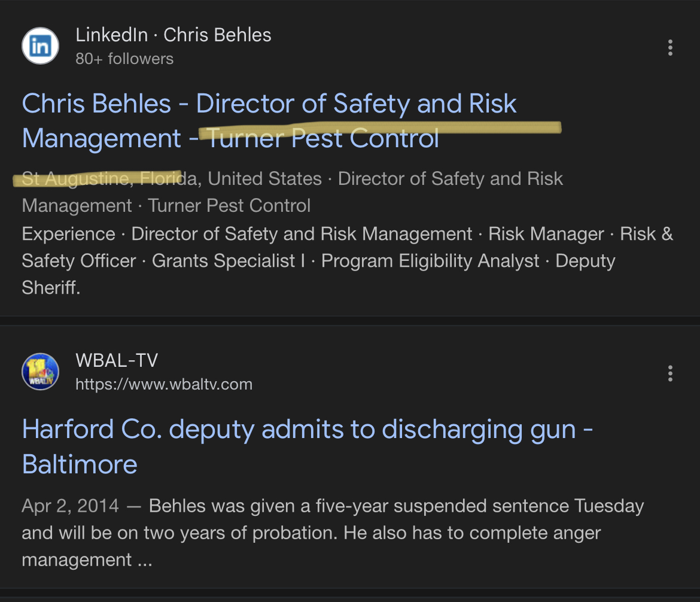This screenshot has width=700, height=602.
Task: Open Harford Co. deputy admits headline
Action: pyautogui.click(x=307, y=446)
